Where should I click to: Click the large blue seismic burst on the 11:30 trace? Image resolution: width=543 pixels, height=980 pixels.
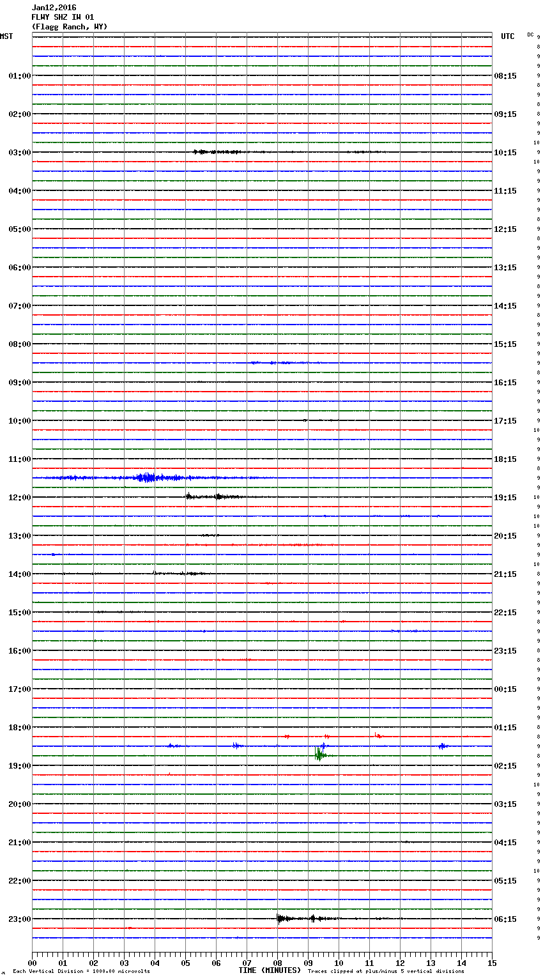148,477
